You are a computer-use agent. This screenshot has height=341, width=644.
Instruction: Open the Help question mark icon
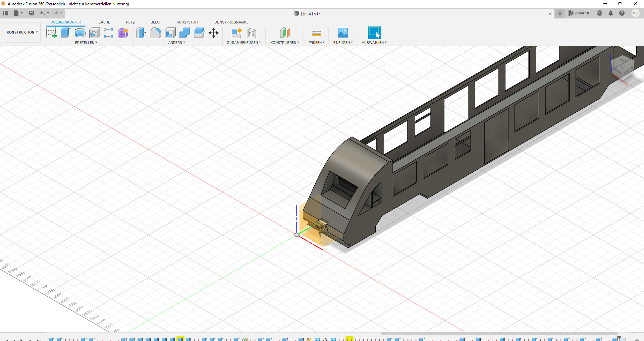[x=622, y=13]
